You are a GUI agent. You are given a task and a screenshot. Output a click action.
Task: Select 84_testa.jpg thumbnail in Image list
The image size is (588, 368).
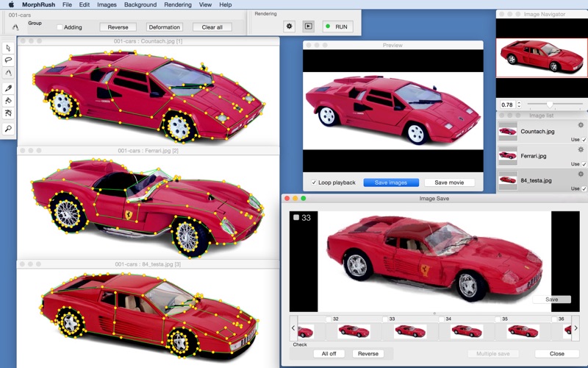508,180
